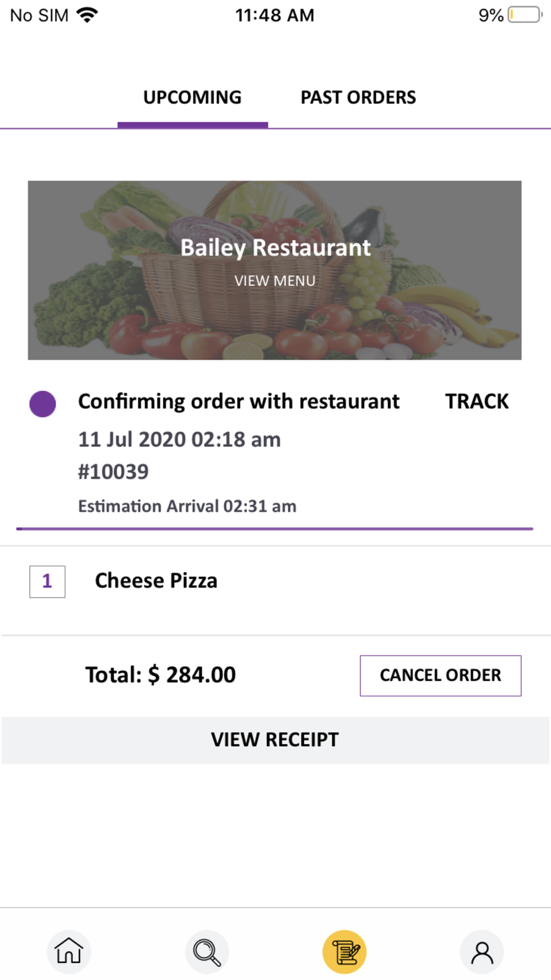Screen dimensions: 551x980
Task: Track the current order
Action: tap(477, 402)
